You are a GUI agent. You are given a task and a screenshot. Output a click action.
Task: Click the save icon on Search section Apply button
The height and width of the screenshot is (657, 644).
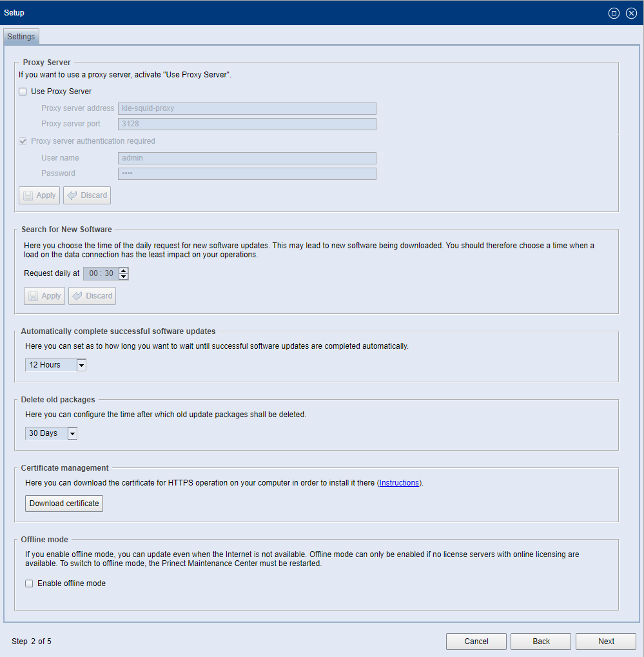35,296
